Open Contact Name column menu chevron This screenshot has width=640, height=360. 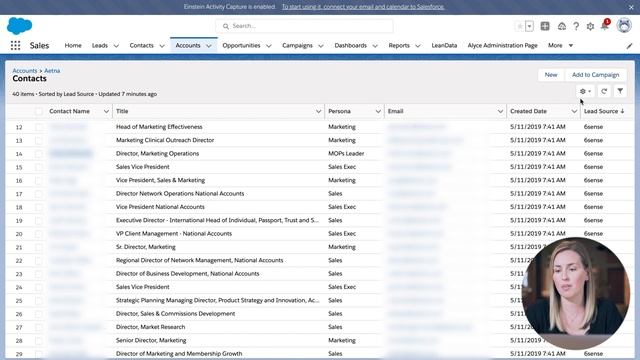106,111
